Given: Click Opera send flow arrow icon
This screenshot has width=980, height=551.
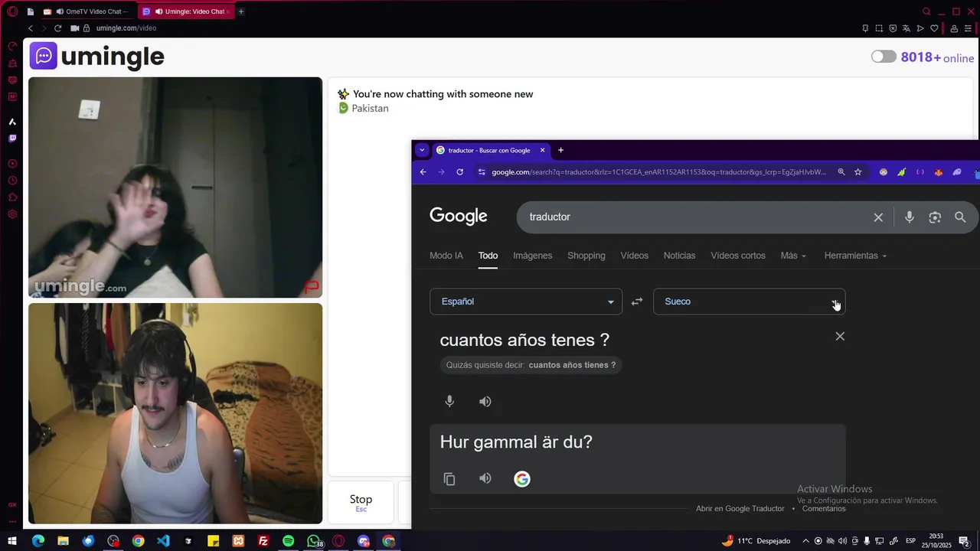Looking at the screenshot, I should click(x=920, y=28).
